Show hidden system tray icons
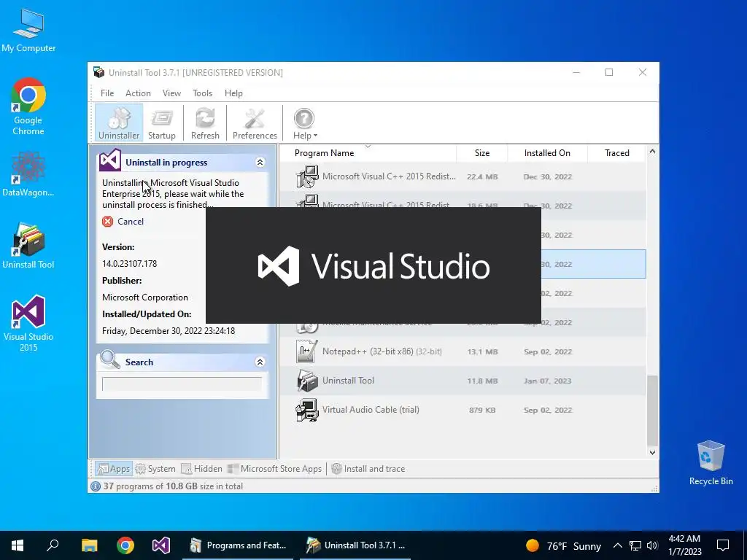The width and height of the screenshot is (747, 560). coord(617,545)
